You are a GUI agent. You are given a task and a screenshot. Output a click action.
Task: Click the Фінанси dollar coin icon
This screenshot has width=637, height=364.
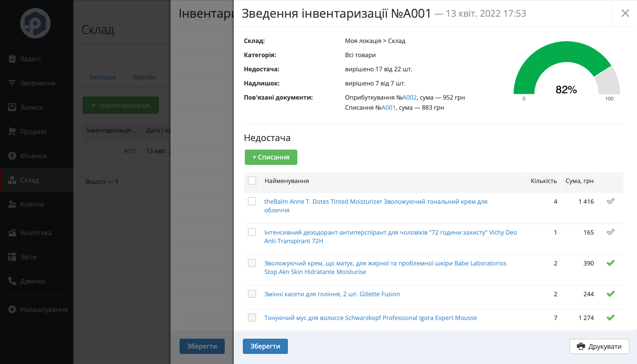point(12,156)
